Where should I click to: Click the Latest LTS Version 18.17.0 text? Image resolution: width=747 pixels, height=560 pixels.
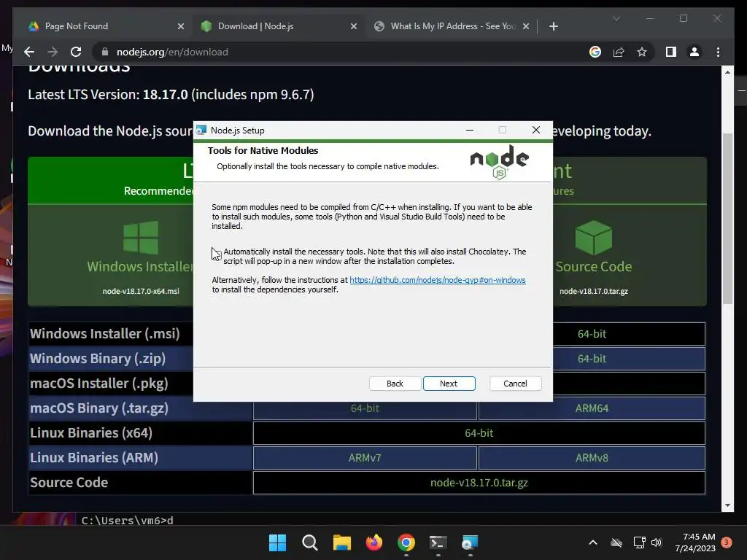pos(171,94)
